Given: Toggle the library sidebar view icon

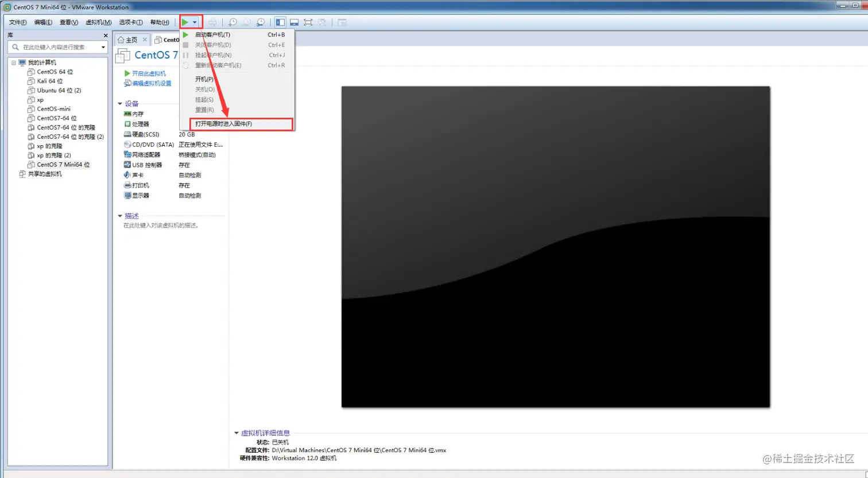Looking at the screenshot, I should (280, 22).
